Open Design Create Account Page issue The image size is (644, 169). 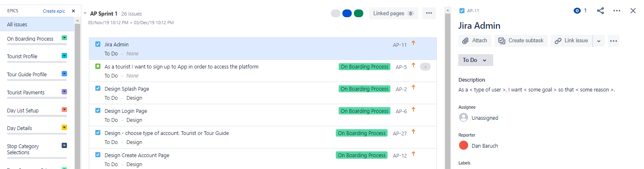137,155
